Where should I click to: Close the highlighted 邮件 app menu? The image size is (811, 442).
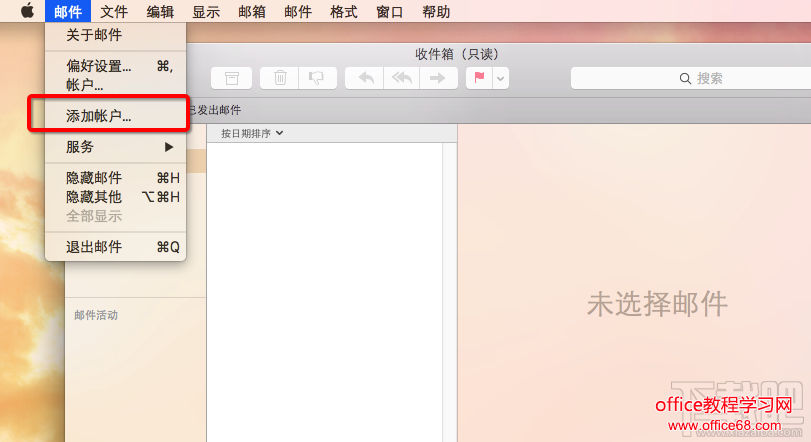pyautogui.click(x=68, y=11)
